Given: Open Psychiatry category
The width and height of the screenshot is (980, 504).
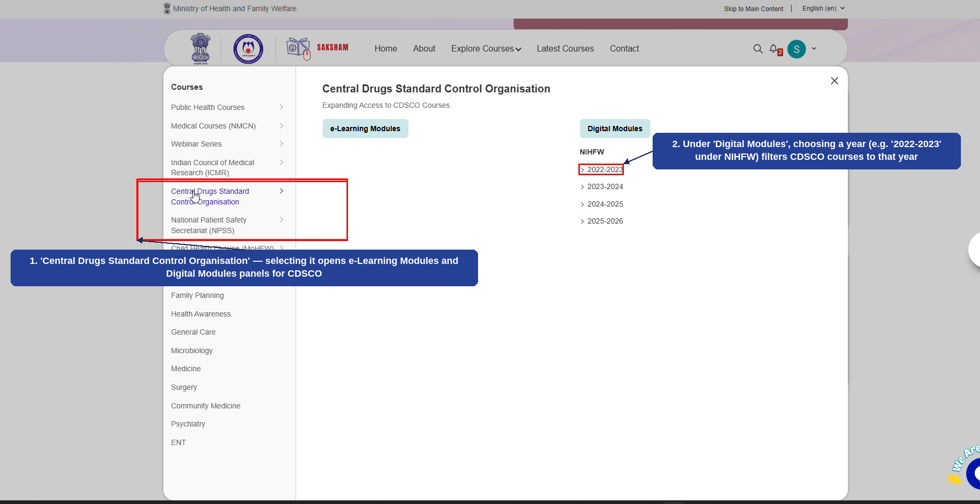Looking at the screenshot, I should click(x=188, y=424).
